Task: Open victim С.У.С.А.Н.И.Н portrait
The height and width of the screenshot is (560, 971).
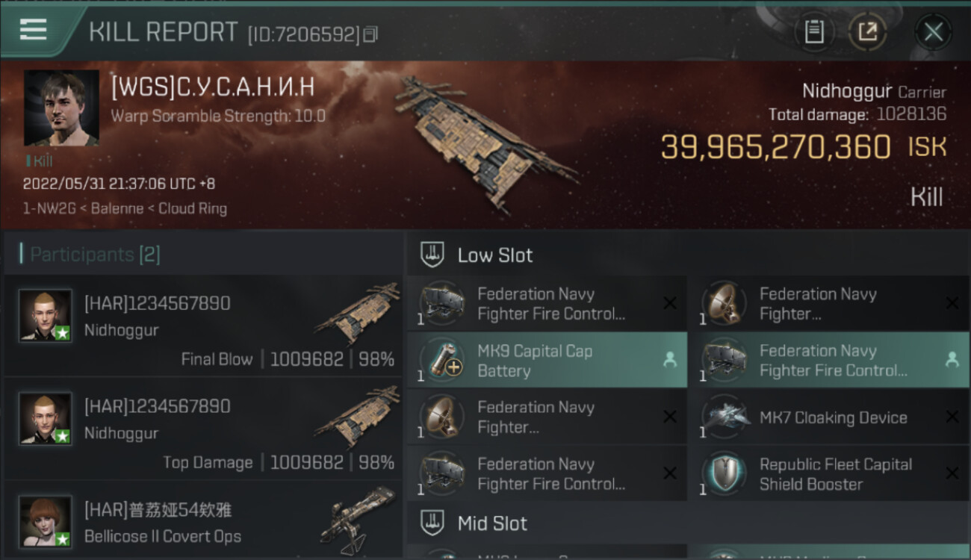Action: [x=61, y=108]
